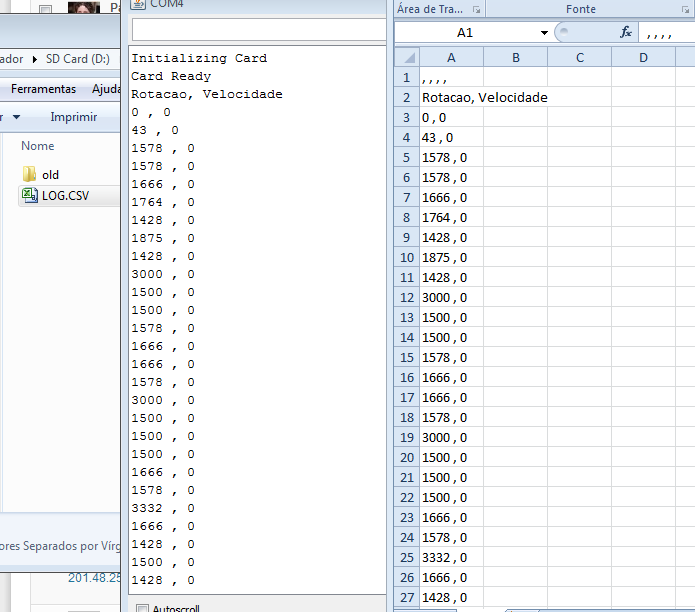Viewport: 695px width, 612px height.
Task: Click the insert function fx icon
Action: point(625,32)
